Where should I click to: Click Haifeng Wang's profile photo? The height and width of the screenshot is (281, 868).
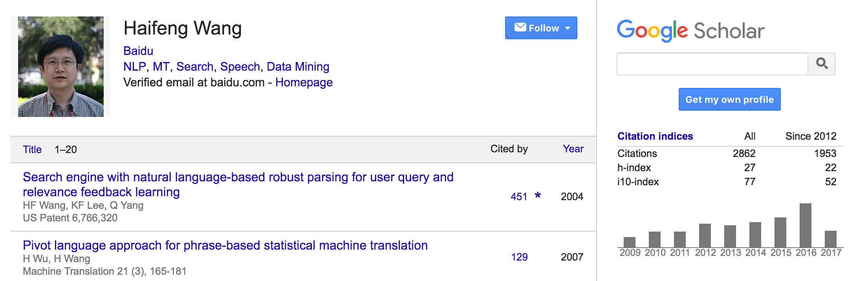pyautogui.click(x=61, y=67)
